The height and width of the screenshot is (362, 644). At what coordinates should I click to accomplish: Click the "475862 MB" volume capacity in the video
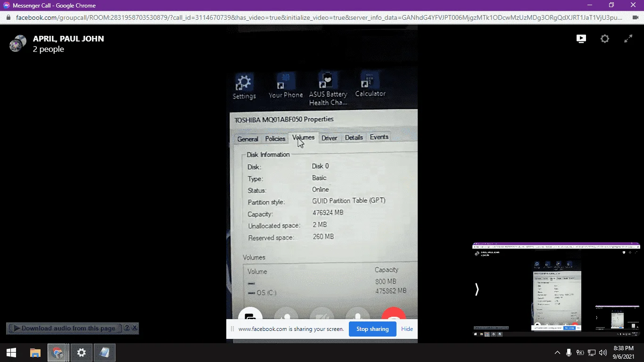[x=391, y=291]
